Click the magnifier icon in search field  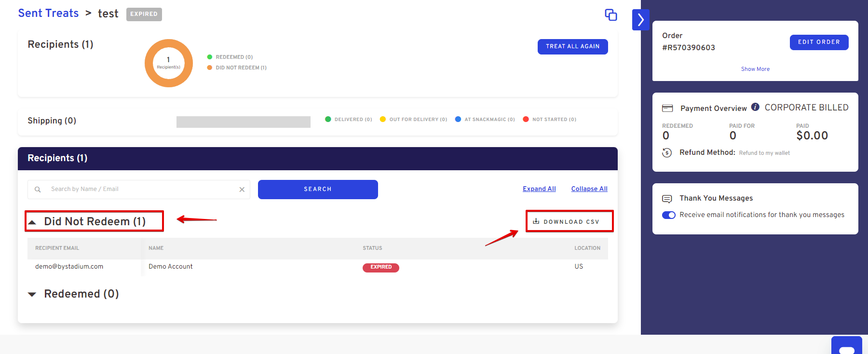pyautogui.click(x=38, y=190)
